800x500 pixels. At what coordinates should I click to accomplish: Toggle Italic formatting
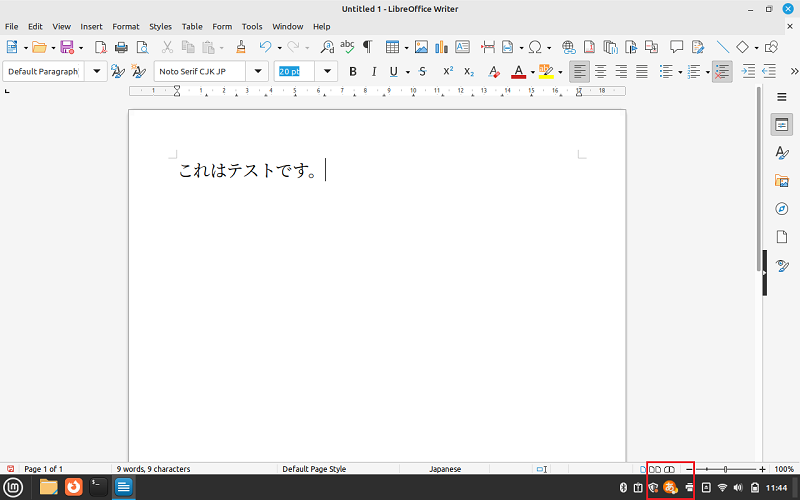pyautogui.click(x=374, y=72)
